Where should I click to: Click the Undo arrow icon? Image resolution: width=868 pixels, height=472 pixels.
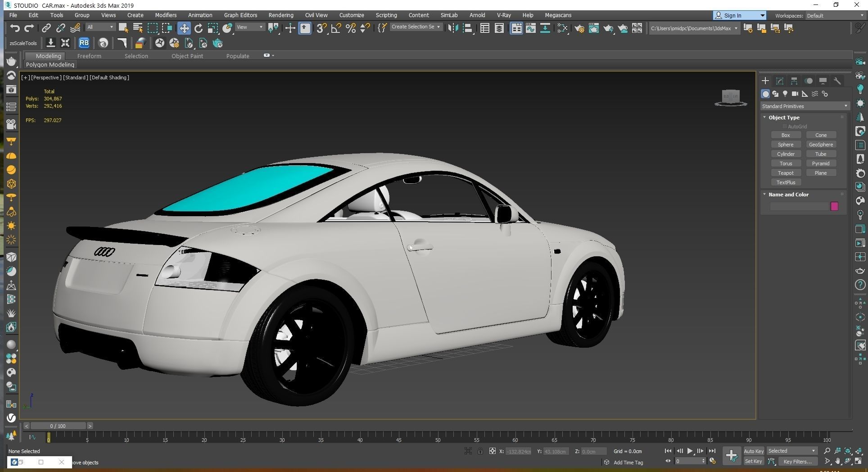pyautogui.click(x=15, y=28)
